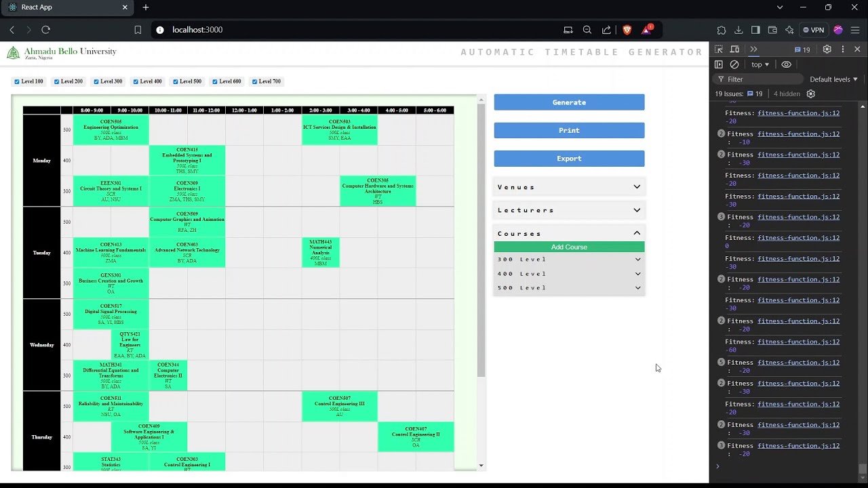This screenshot has height=488, width=868.
Task: Toggle the Level 400 checkbox
Action: 136,81
